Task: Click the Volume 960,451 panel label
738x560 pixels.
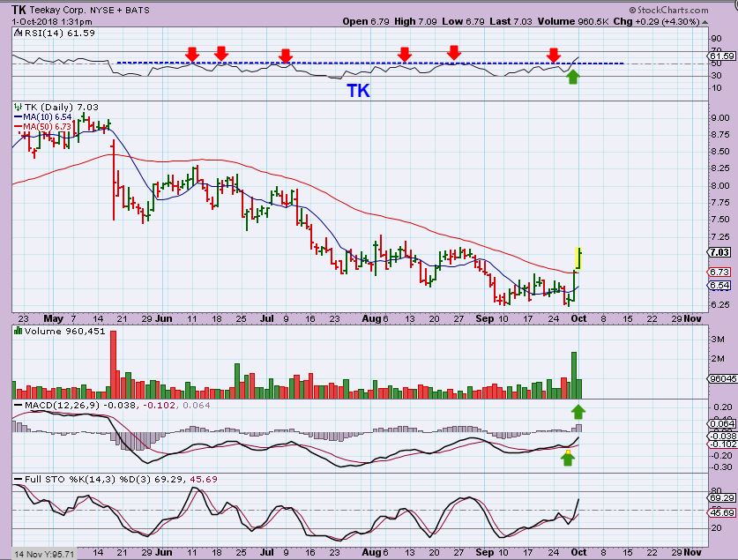Action: click(65, 331)
